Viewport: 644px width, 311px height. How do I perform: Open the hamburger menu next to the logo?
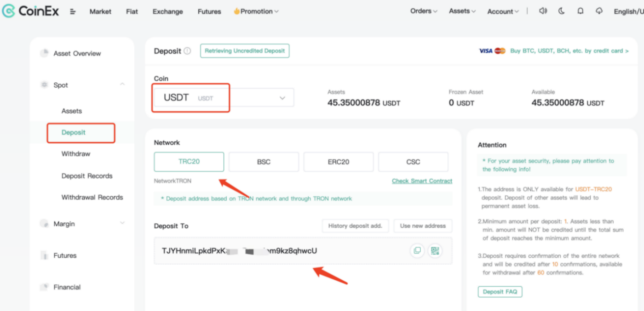pyautogui.click(x=73, y=11)
